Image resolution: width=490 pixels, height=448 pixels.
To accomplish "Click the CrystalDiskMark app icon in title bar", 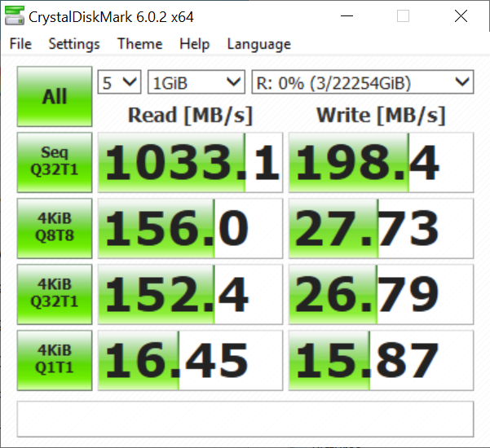I will tap(15, 15).
